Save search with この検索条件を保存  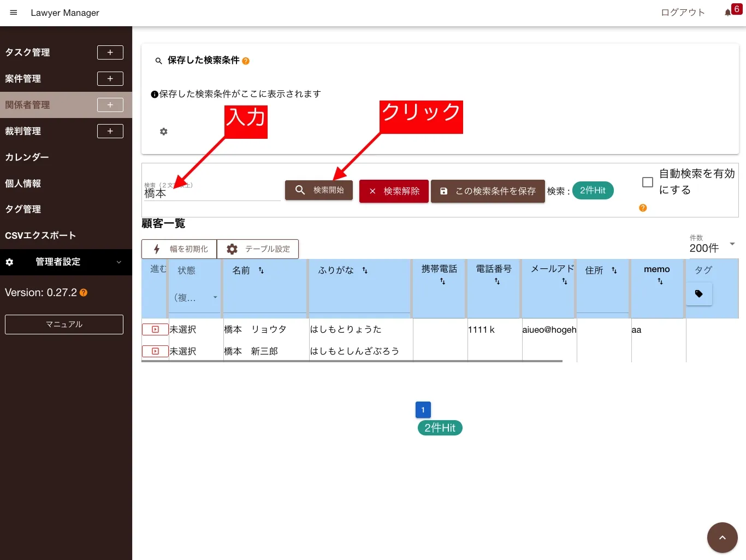488,191
